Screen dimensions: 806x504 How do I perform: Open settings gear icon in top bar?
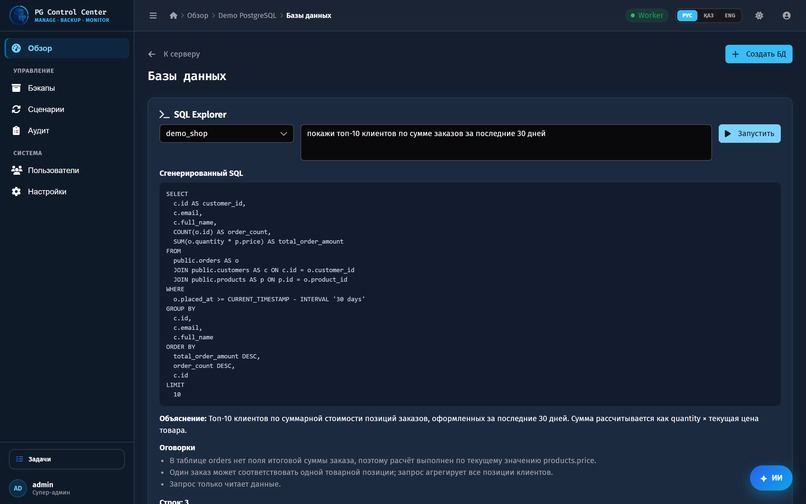tap(759, 15)
